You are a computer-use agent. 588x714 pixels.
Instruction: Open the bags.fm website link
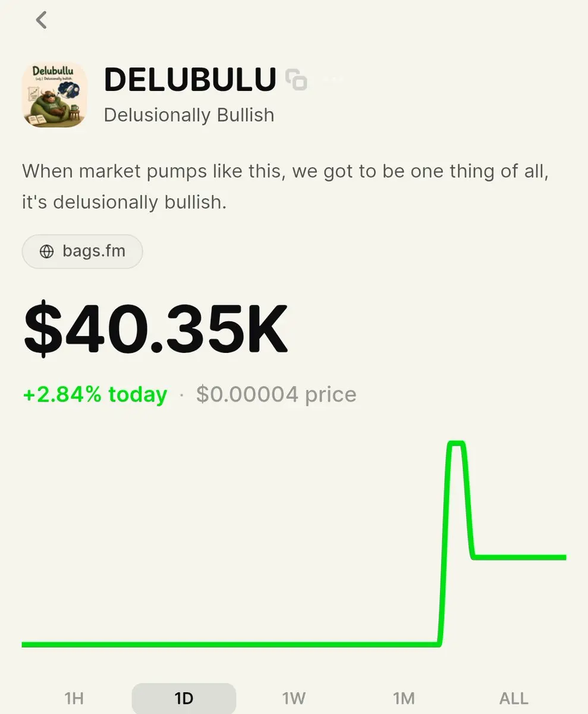(x=82, y=252)
